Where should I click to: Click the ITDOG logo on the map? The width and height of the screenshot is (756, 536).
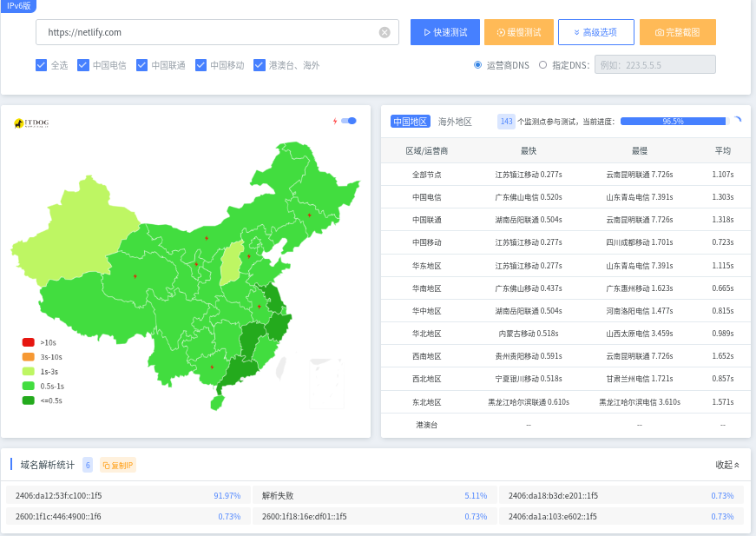(x=32, y=123)
